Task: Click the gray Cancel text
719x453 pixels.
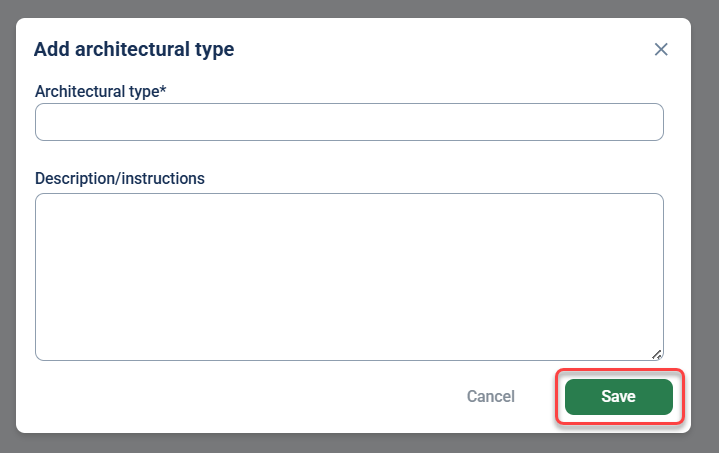Action: point(490,397)
